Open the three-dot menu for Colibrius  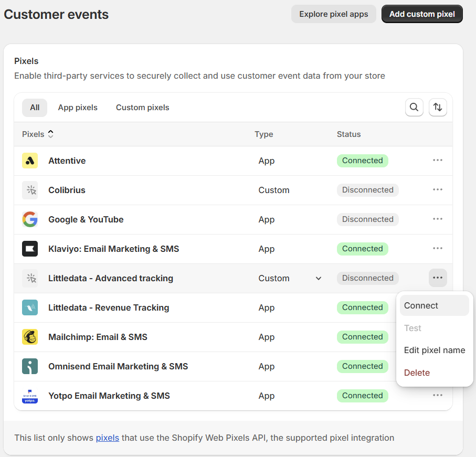point(438,189)
